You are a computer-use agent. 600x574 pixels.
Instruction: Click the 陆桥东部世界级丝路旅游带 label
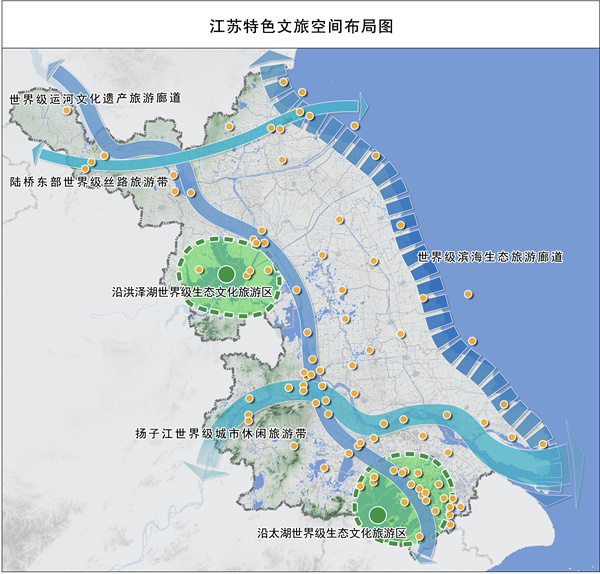pyautogui.click(x=88, y=182)
